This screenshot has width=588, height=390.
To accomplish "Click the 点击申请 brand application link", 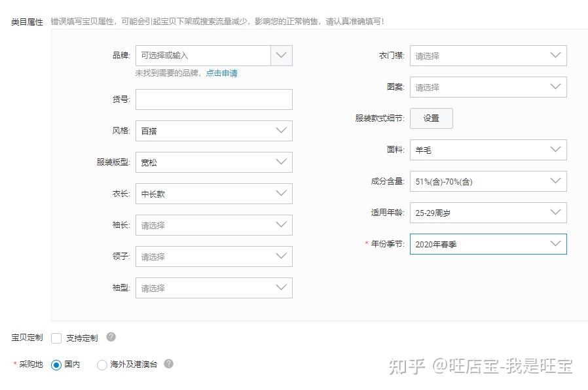I will pos(221,73).
